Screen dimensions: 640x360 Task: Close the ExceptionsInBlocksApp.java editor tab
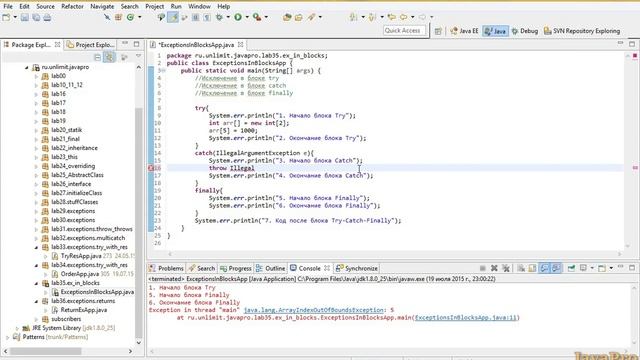tap(241, 44)
